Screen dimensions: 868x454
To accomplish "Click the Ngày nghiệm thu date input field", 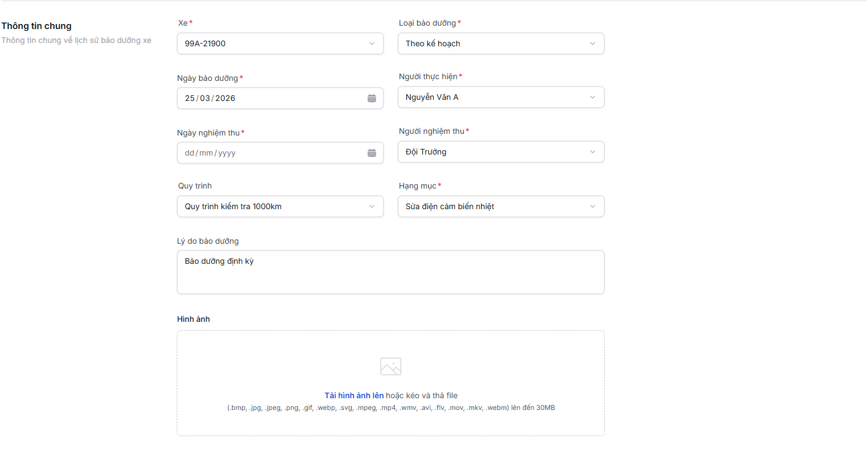I will (x=268, y=153).
